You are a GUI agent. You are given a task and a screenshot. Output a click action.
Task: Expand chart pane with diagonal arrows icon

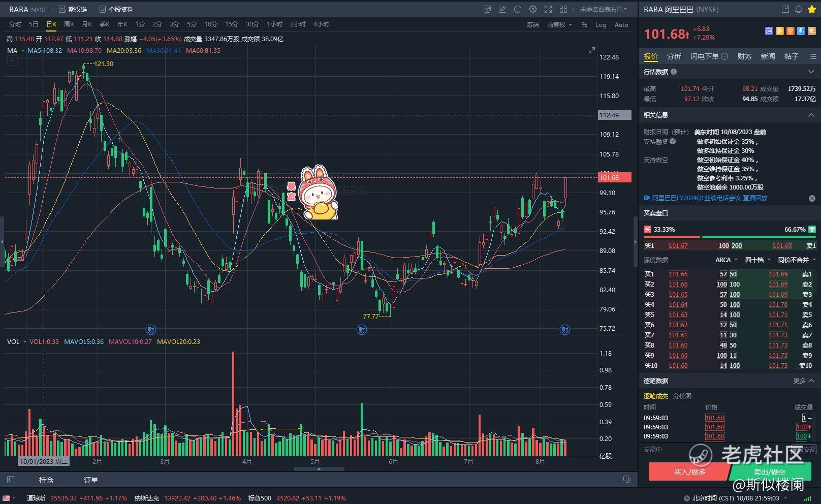pos(592,50)
